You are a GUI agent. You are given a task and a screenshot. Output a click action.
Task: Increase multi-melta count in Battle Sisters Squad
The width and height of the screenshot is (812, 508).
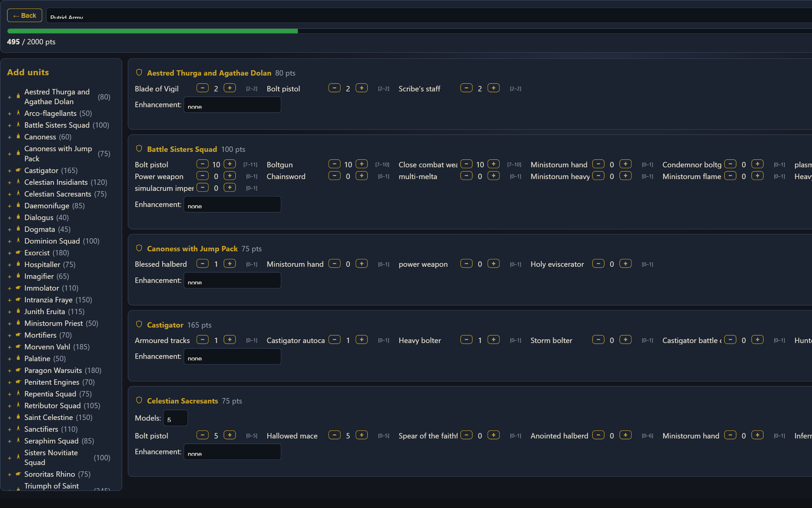(493, 176)
